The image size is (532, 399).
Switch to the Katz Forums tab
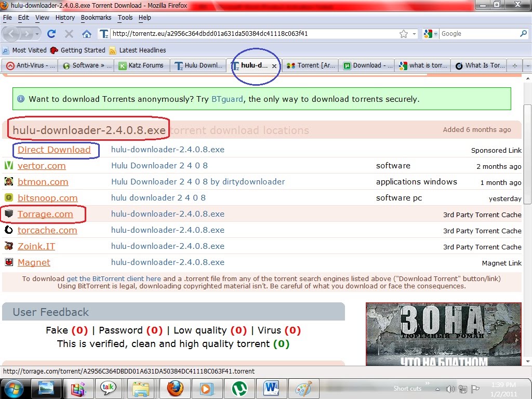(141, 65)
